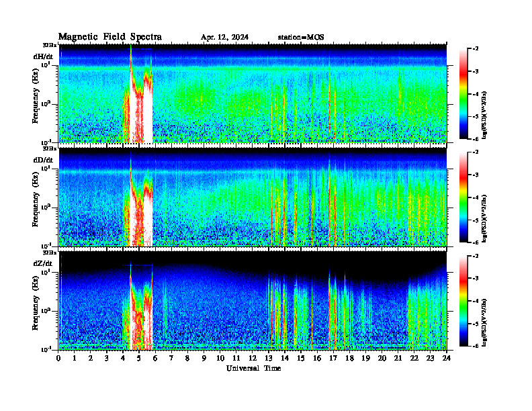Click hour 22 on the Universal Time axis
The image size is (532, 411).
(414, 359)
